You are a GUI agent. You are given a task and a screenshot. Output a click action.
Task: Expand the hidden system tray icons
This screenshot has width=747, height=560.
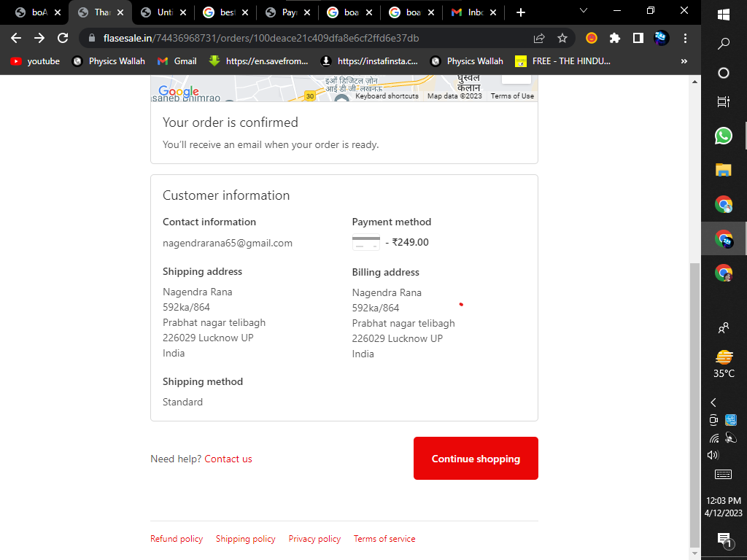click(x=713, y=402)
